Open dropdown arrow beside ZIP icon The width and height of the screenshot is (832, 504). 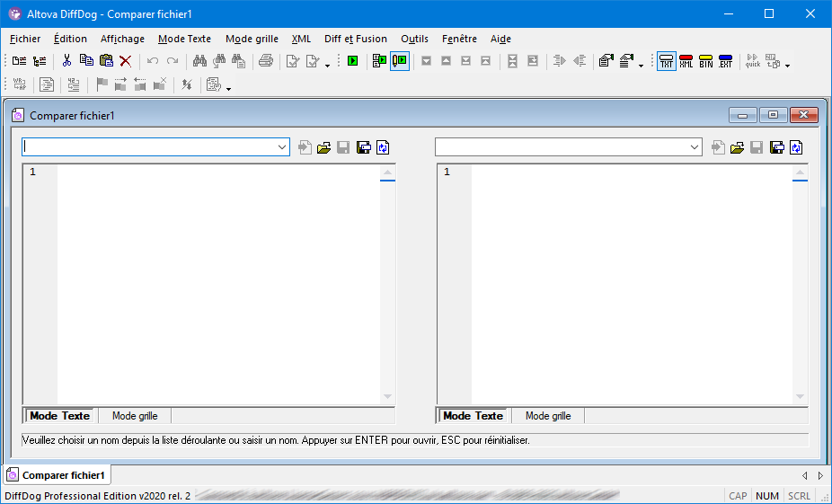787,66
